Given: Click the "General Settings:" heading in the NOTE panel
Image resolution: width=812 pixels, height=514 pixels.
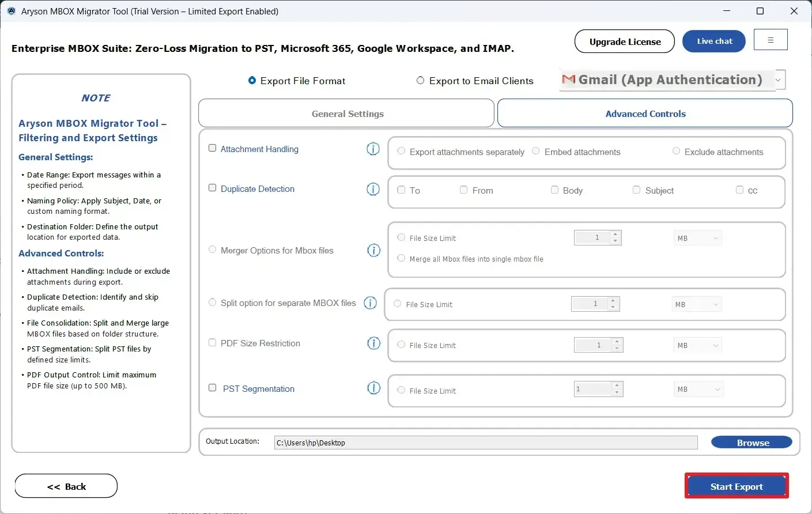Looking at the screenshot, I should pos(56,157).
